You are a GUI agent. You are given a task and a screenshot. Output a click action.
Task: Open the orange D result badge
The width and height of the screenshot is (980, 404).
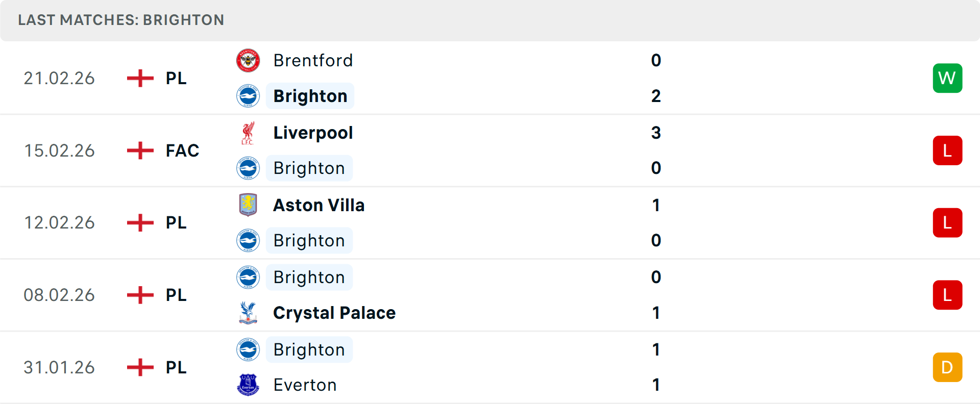[x=947, y=367]
